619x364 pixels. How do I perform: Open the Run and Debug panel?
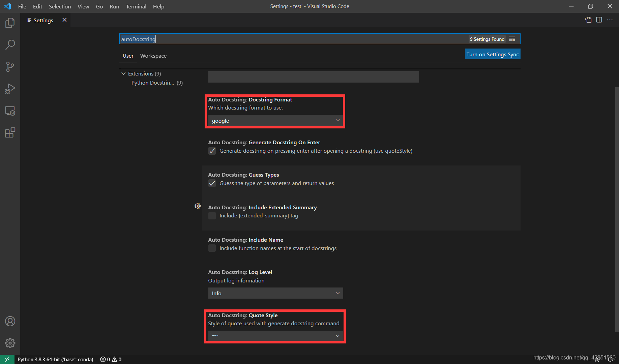[10, 89]
